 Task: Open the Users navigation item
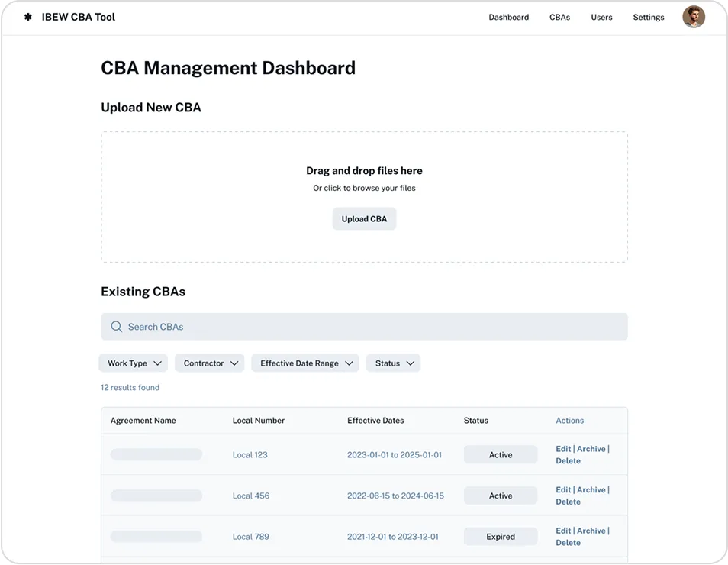pyautogui.click(x=601, y=18)
